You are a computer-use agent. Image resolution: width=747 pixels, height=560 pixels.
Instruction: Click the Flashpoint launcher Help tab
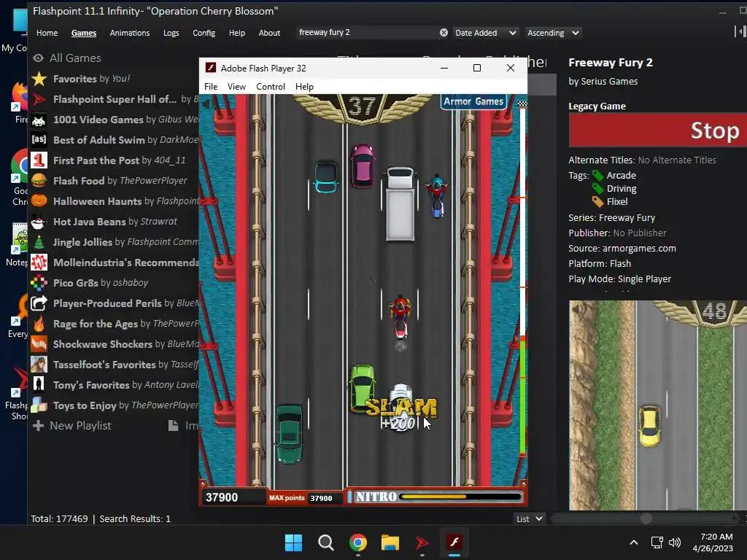pyautogui.click(x=237, y=33)
